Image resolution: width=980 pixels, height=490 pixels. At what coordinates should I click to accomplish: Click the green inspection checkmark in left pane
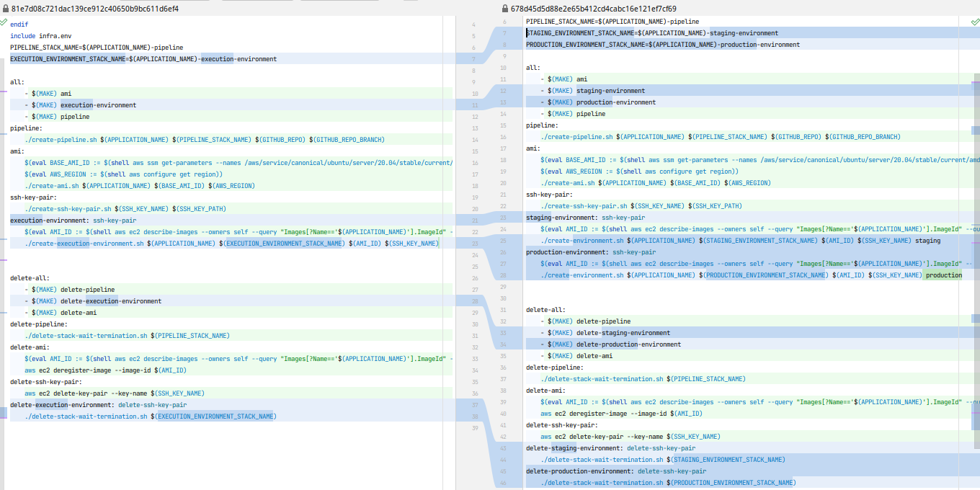click(4, 23)
